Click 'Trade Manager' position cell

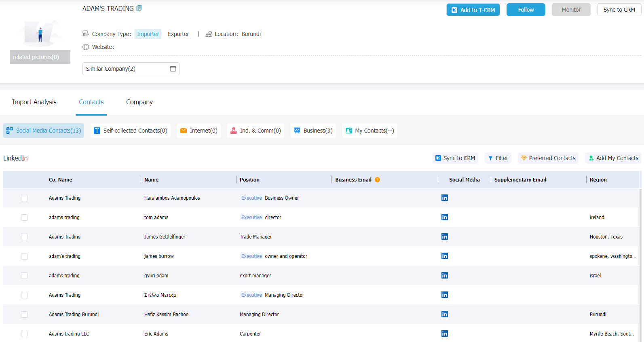tap(256, 237)
